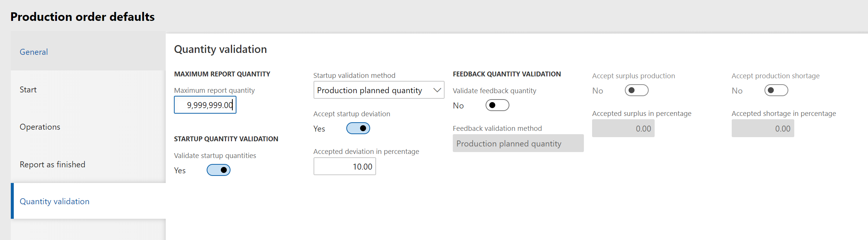868x240 pixels.
Task: Turn on Accept production shortage switch
Action: tap(776, 91)
